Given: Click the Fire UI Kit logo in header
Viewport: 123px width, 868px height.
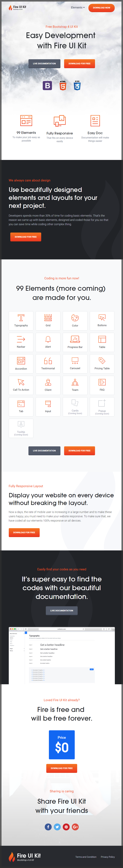Looking at the screenshot, I should pos(17,7).
